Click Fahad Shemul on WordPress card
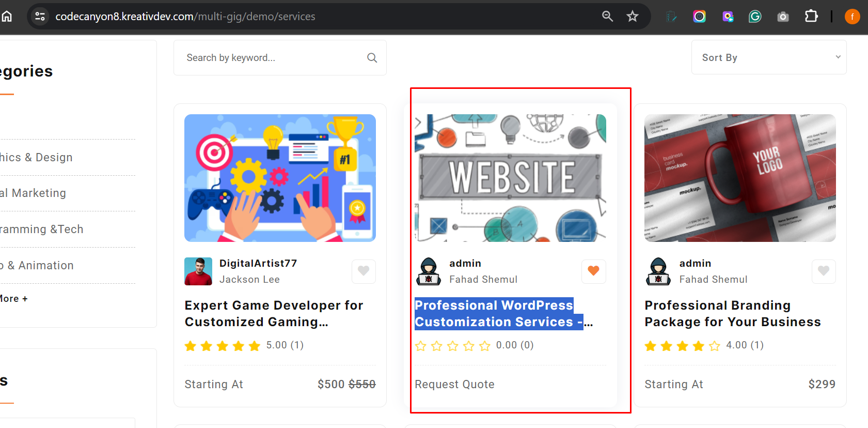 pos(483,279)
